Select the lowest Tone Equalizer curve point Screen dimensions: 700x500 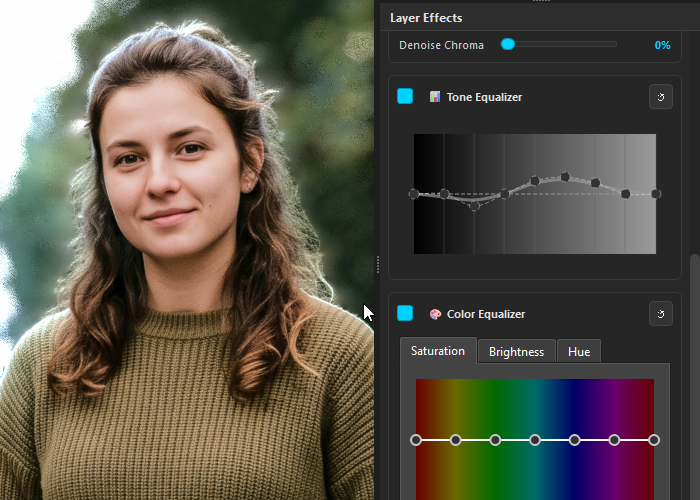click(475, 206)
